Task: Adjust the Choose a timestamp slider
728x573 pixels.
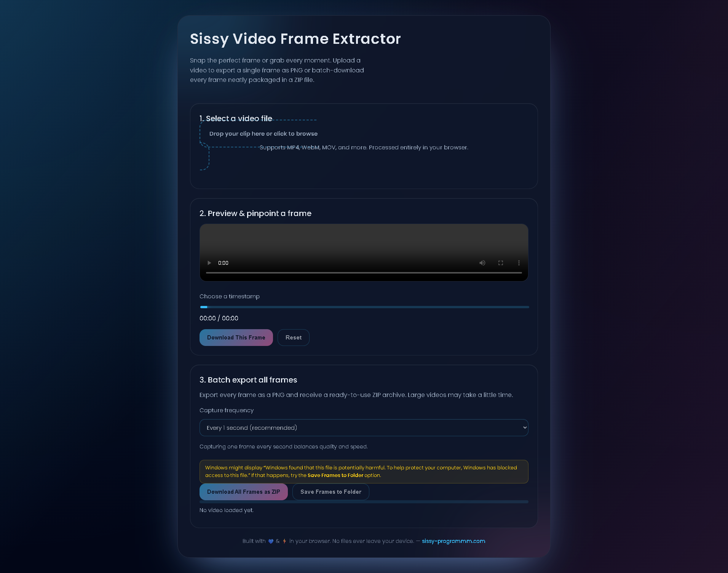Action: (364, 307)
